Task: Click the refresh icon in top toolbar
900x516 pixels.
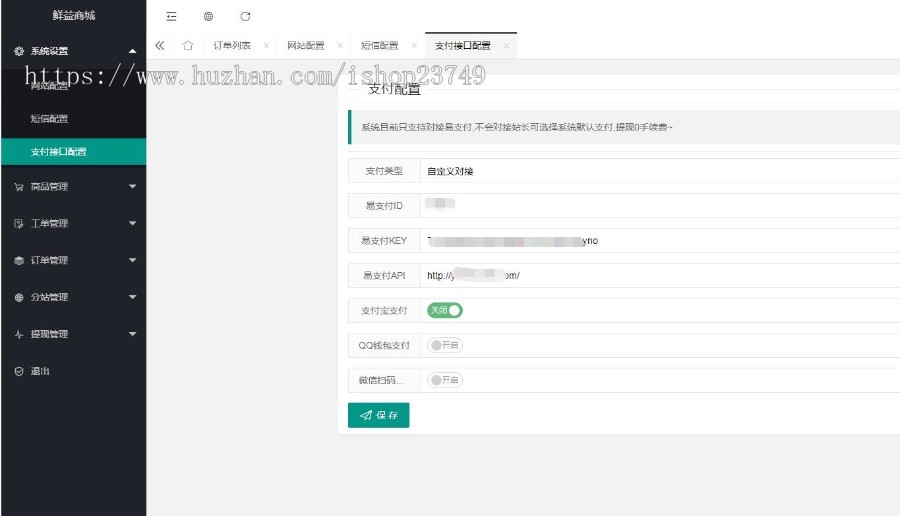Action: click(245, 16)
